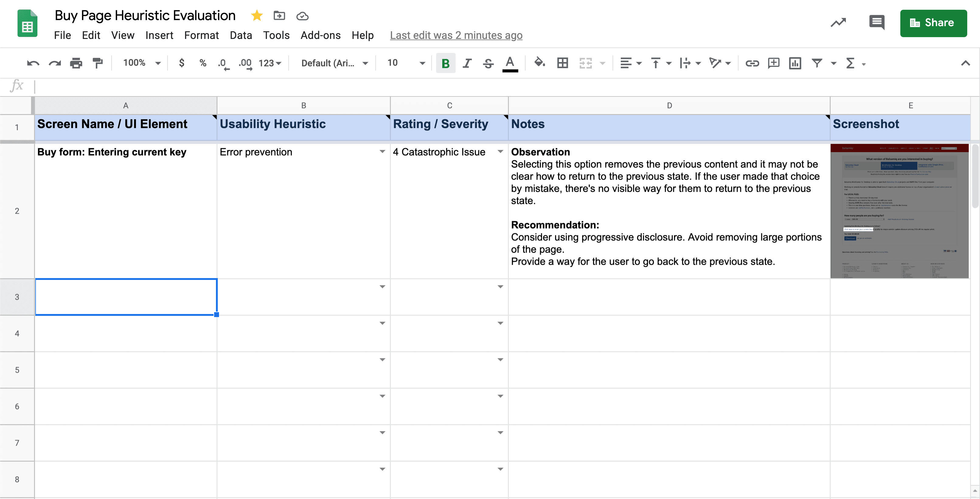The image size is (980, 499).
Task: Click the Insert chart icon
Action: tap(795, 63)
